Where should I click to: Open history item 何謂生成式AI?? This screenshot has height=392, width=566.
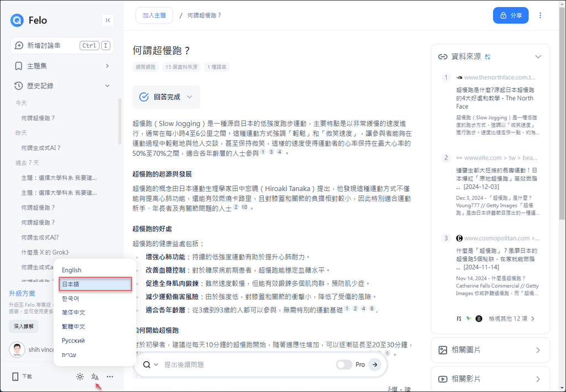pos(40,237)
